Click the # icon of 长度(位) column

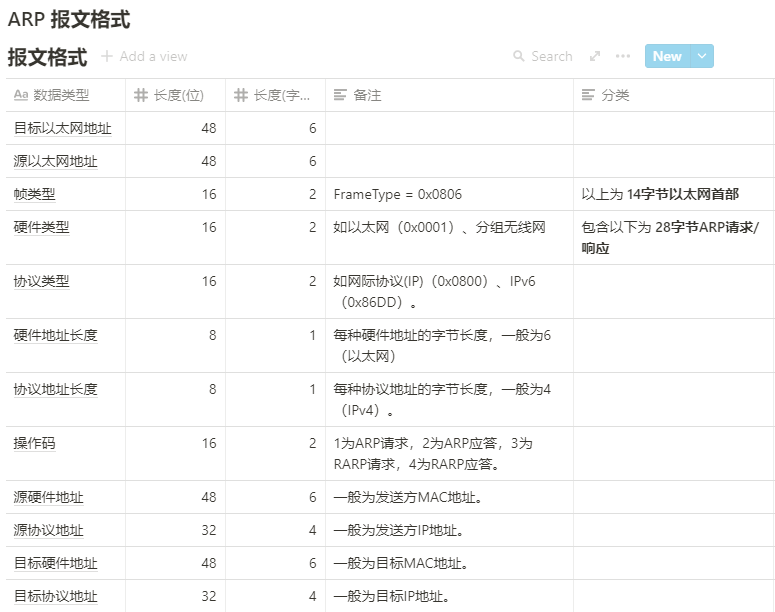[141, 96]
